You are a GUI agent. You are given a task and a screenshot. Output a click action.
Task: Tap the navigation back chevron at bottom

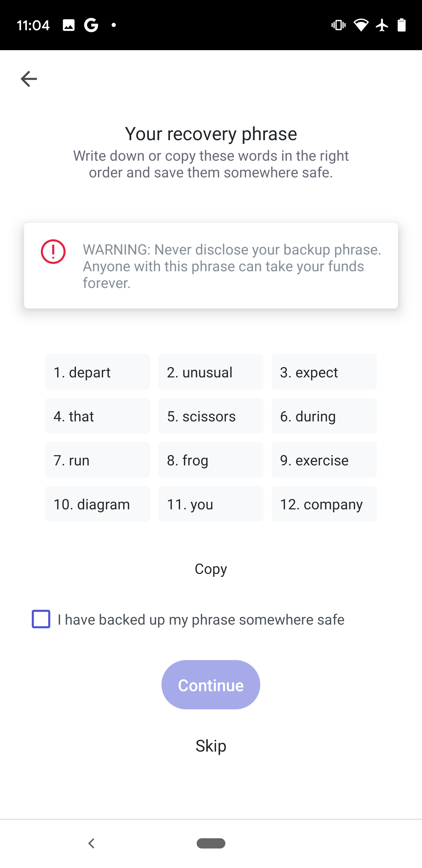(91, 843)
